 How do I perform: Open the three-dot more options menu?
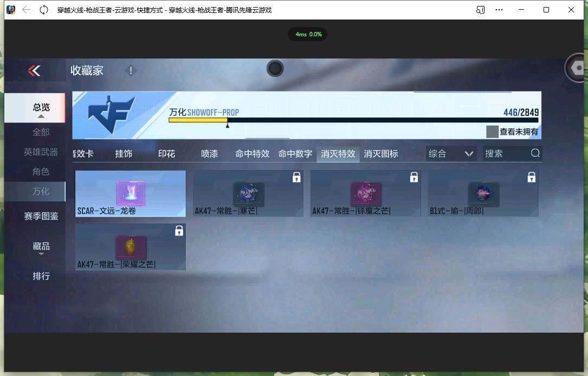pyautogui.click(x=499, y=10)
